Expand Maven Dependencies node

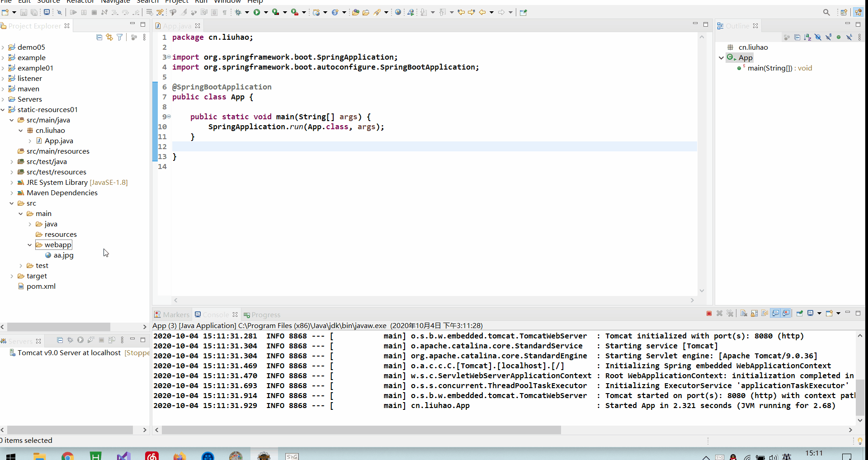12,193
